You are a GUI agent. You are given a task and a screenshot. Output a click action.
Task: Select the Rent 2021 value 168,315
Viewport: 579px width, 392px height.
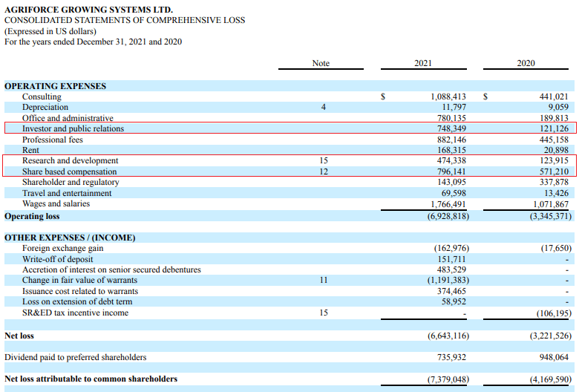coord(451,150)
